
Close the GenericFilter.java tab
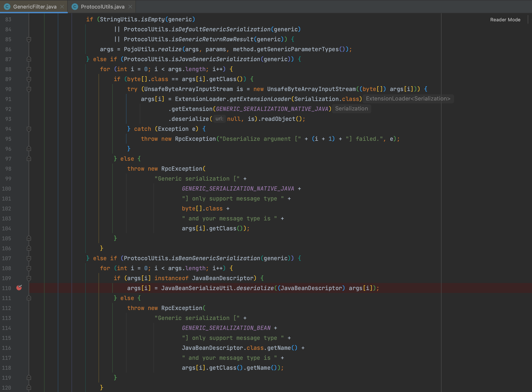click(x=62, y=7)
